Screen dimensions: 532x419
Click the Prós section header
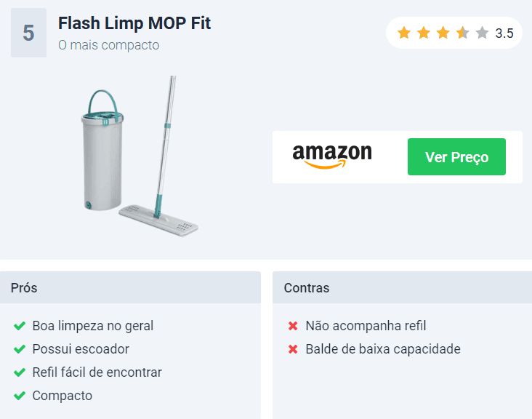[x=130, y=287]
